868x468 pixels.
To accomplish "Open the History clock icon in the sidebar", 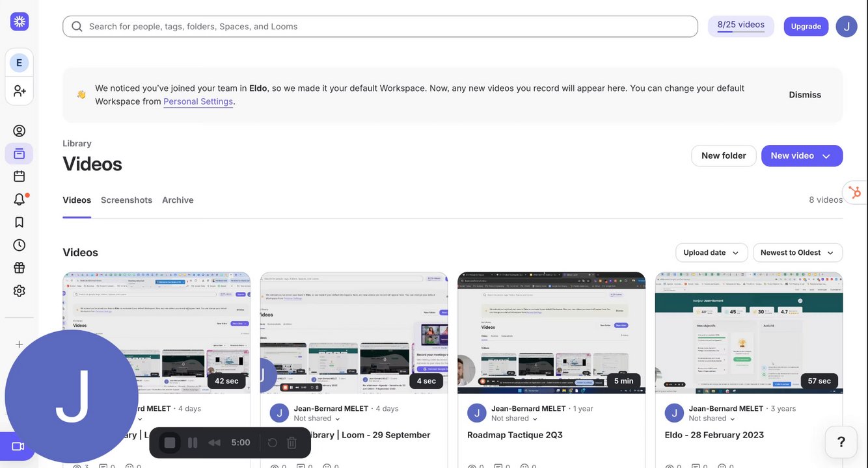I will pos(20,245).
